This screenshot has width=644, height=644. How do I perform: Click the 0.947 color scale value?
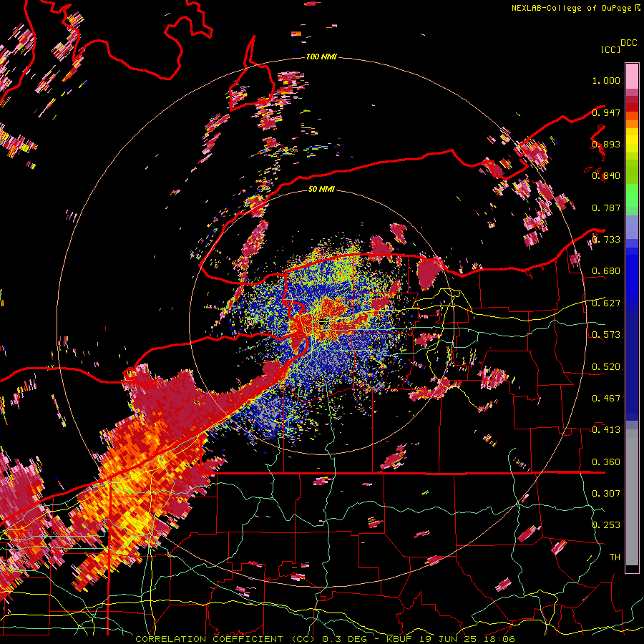[x=606, y=112]
